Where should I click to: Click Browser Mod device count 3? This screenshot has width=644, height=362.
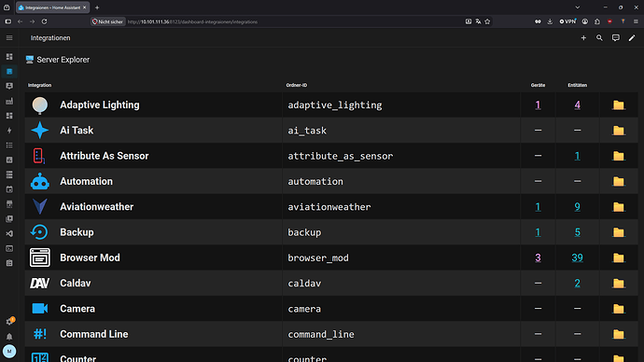point(538,258)
